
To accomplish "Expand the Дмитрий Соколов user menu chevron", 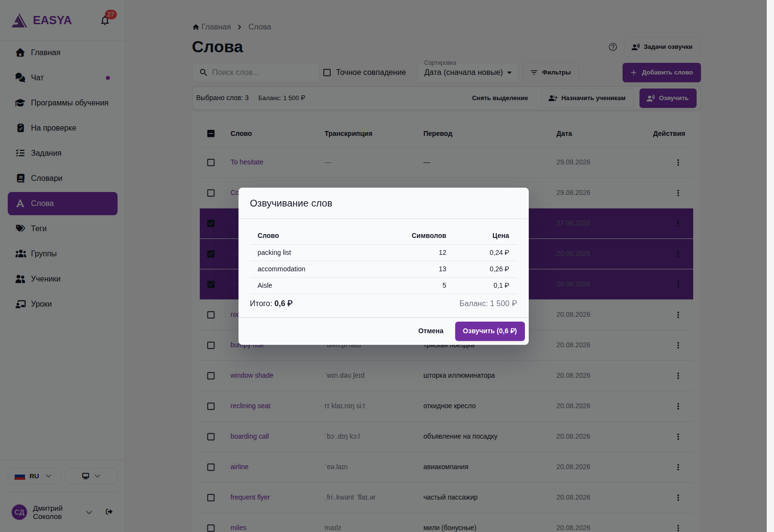I will tap(89, 512).
